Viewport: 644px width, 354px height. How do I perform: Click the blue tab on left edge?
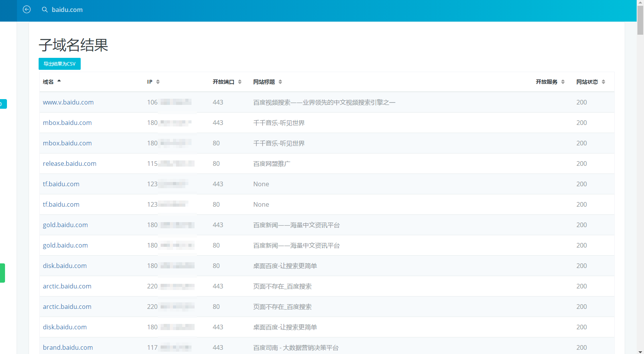pyautogui.click(x=3, y=104)
